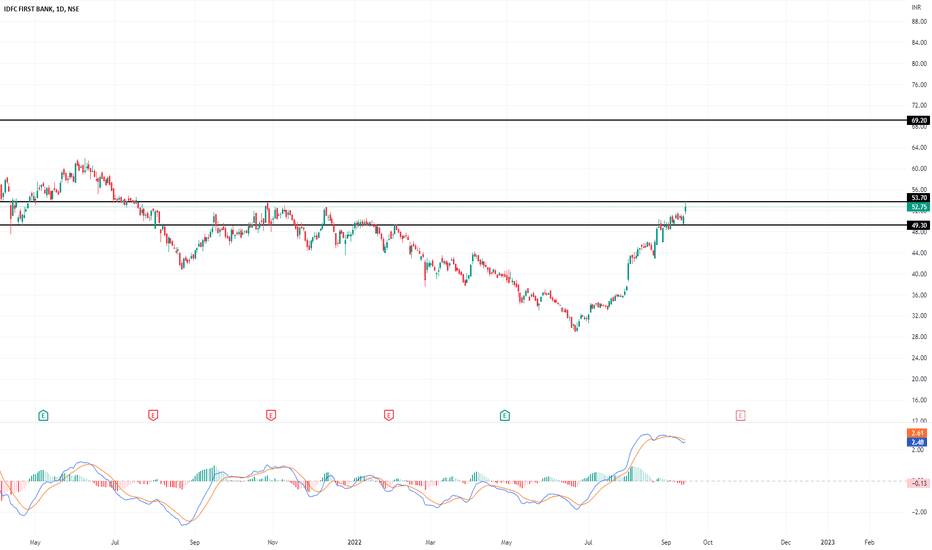
Task: Click the green 52.75 current price label
Action: 918,207
